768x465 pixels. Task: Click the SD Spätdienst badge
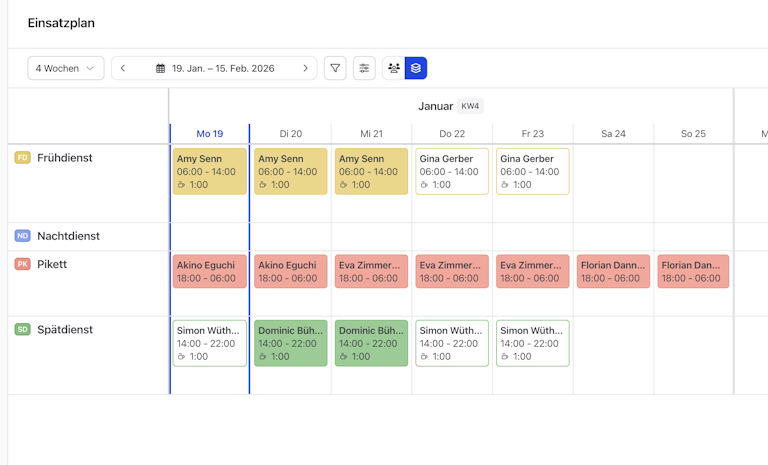(22, 329)
